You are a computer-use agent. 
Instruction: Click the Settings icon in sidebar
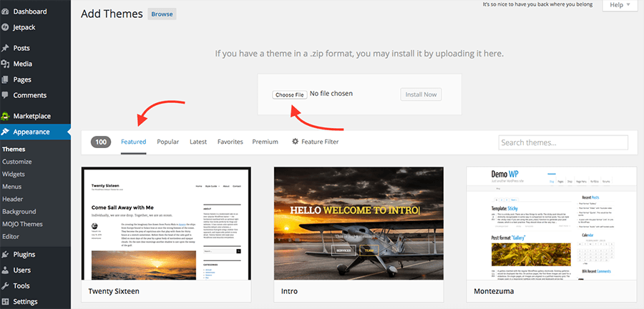point(5,302)
